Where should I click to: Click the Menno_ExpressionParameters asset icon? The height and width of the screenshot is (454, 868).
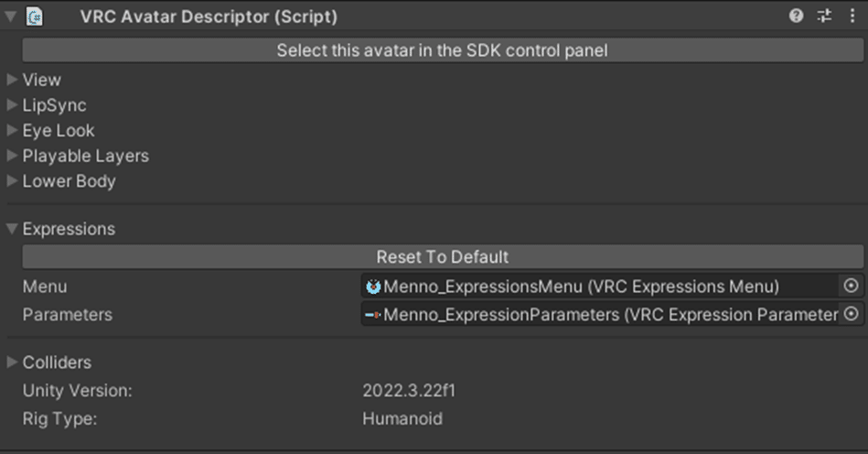point(373,315)
